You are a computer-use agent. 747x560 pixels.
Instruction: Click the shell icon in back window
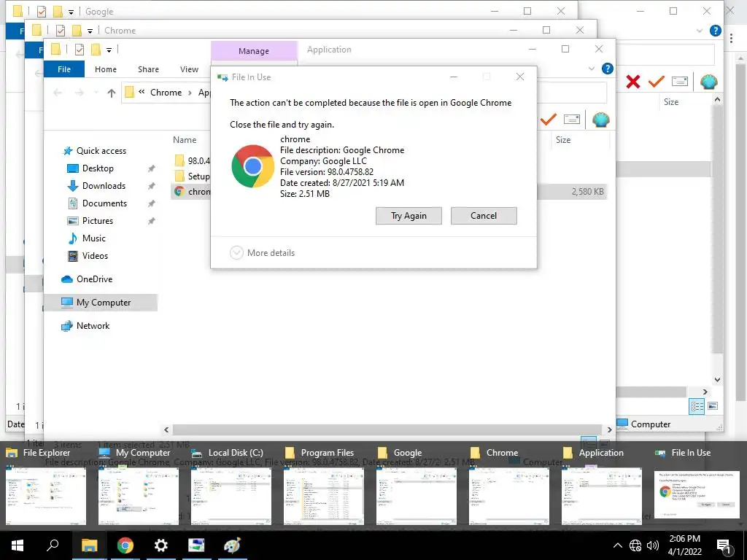click(709, 82)
